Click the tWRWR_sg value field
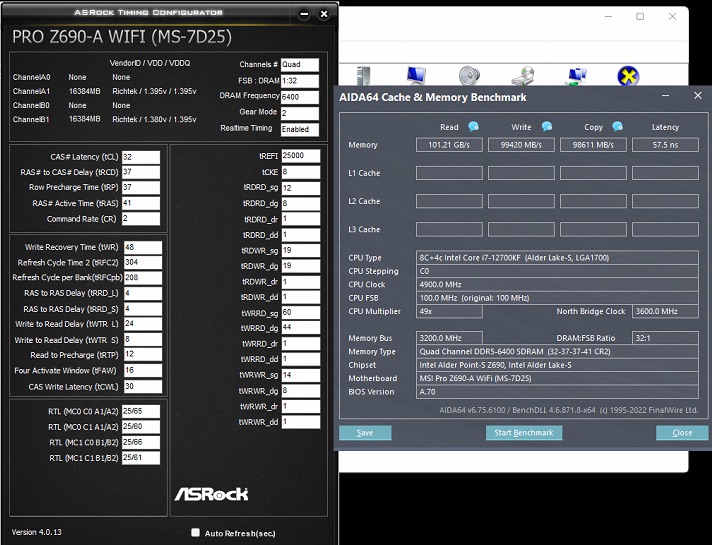 pos(301,375)
